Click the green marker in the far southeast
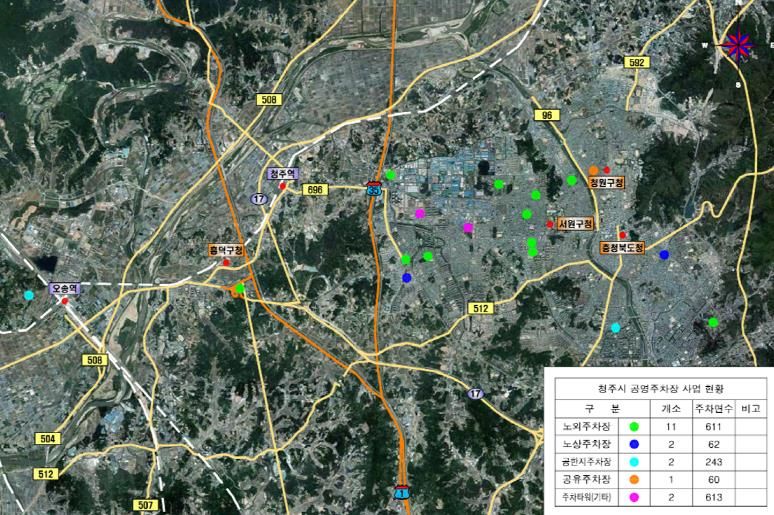 click(713, 322)
